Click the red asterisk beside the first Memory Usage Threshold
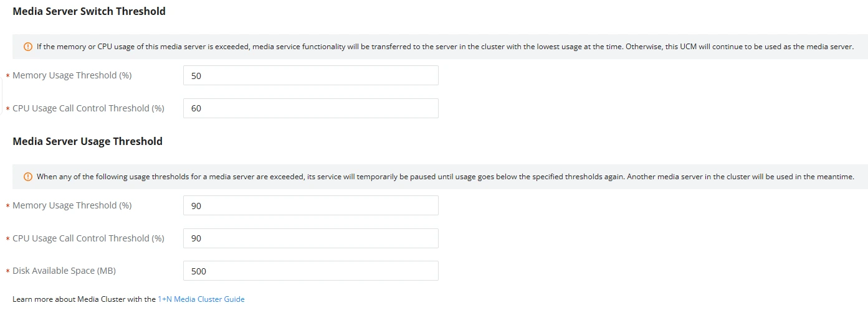This screenshot has width=868, height=313. click(x=8, y=77)
